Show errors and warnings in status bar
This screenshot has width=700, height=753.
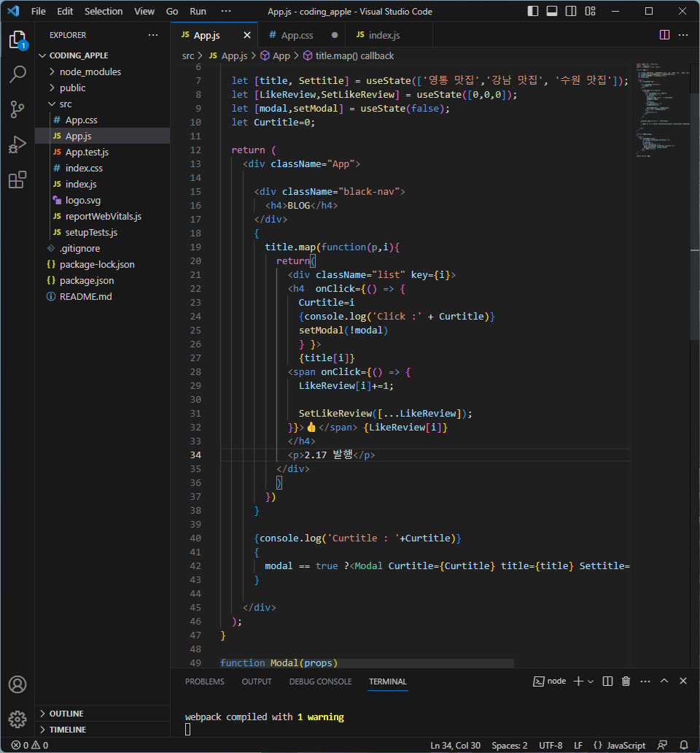[x=30, y=745]
